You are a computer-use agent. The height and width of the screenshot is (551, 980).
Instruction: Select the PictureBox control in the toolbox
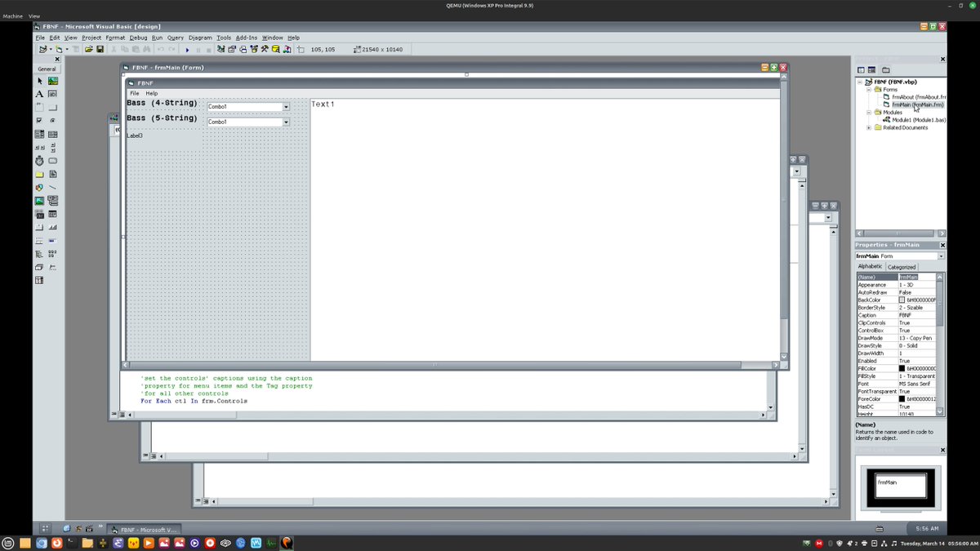coord(53,81)
